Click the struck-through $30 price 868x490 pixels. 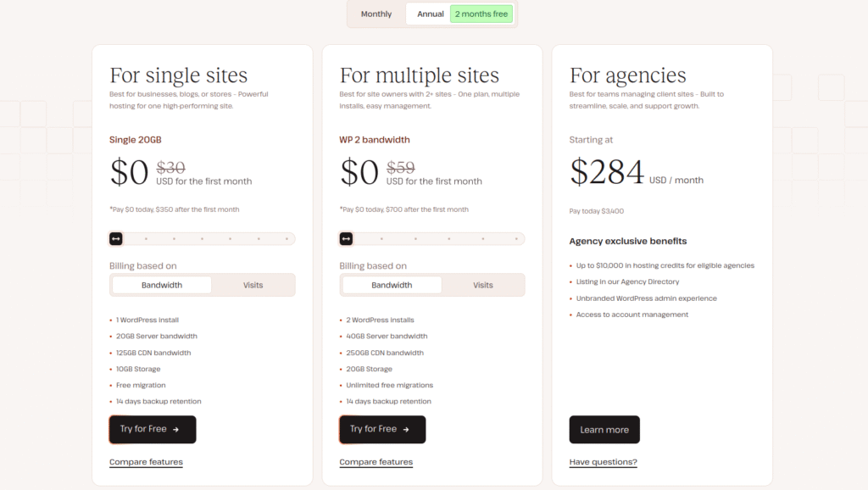[x=170, y=167]
